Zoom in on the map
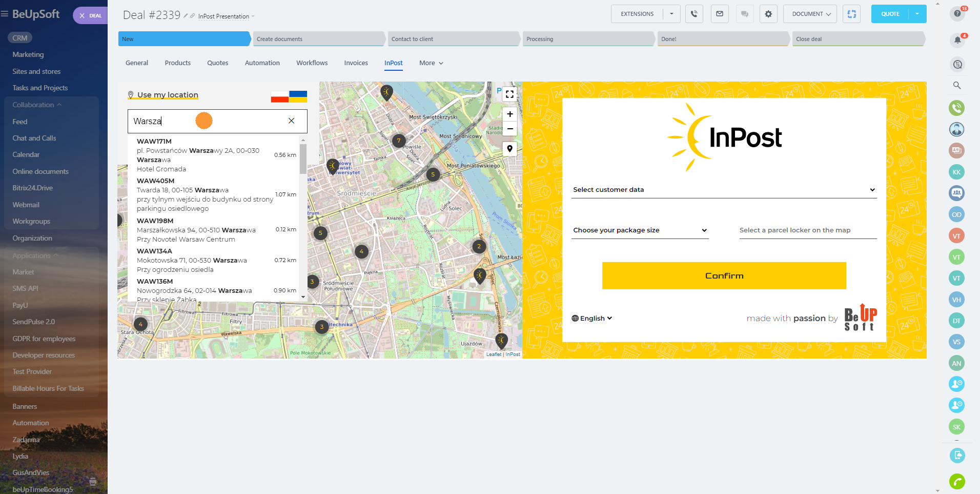Image resolution: width=980 pixels, height=494 pixels. [509, 114]
